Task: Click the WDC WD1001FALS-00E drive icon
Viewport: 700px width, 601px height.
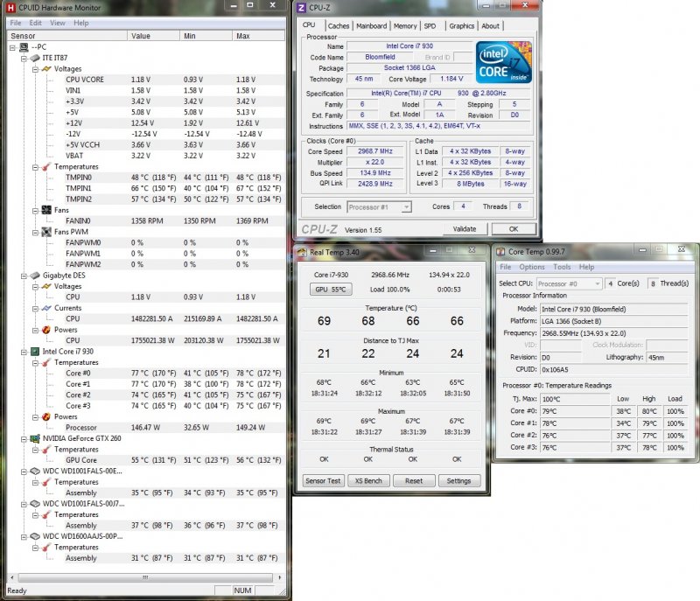Action: pos(35,472)
